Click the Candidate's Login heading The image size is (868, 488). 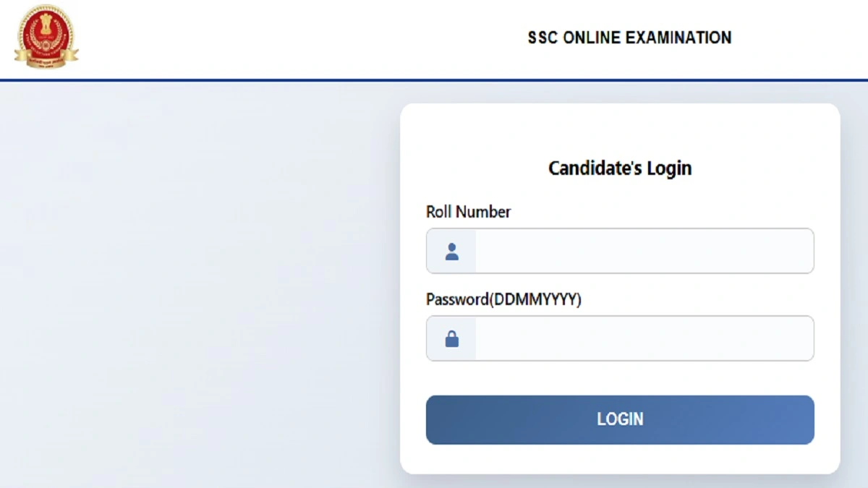pyautogui.click(x=619, y=168)
